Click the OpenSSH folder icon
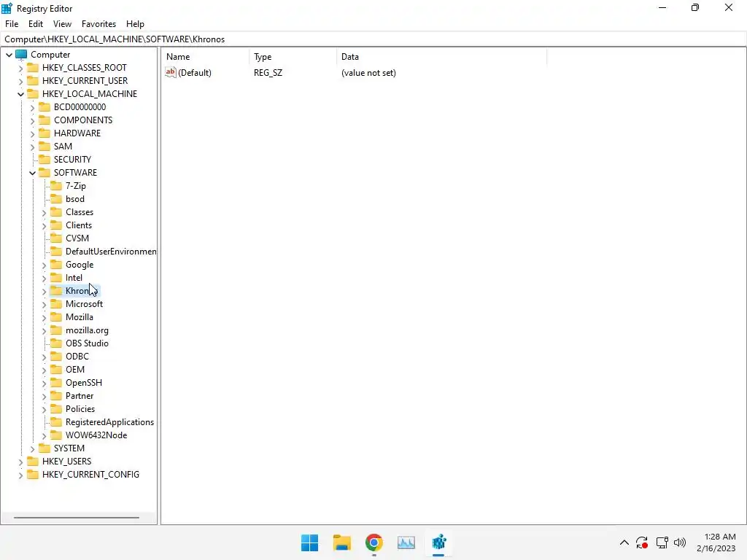Image resolution: width=747 pixels, height=560 pixels. coord(56,382)
